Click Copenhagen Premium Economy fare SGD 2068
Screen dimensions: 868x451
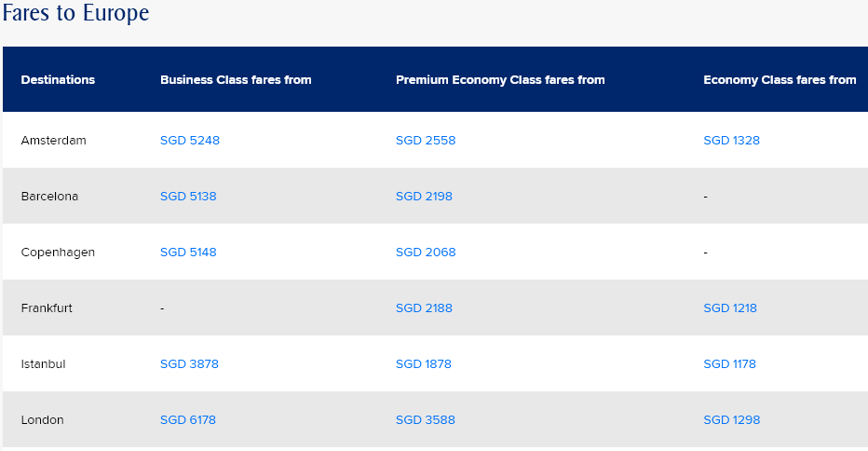[x=426, y=253]
